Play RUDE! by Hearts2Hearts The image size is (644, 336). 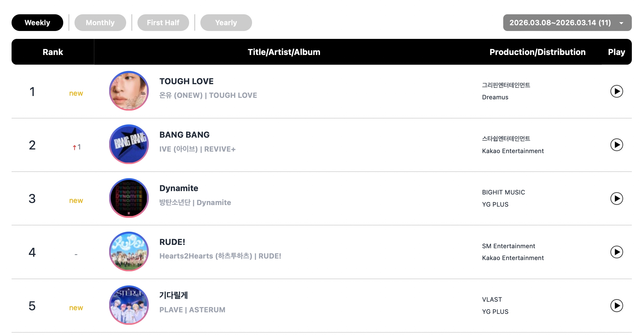click(x=616, y=252)
